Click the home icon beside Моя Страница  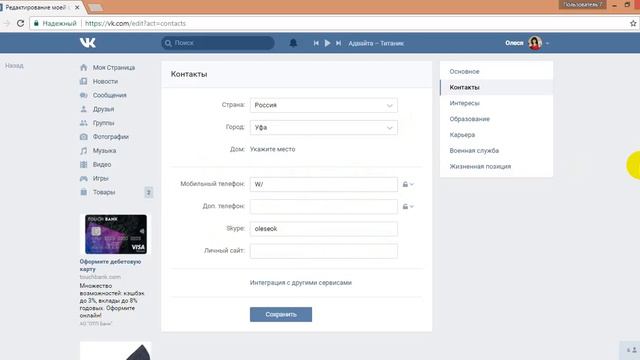(x=84, y=67)
